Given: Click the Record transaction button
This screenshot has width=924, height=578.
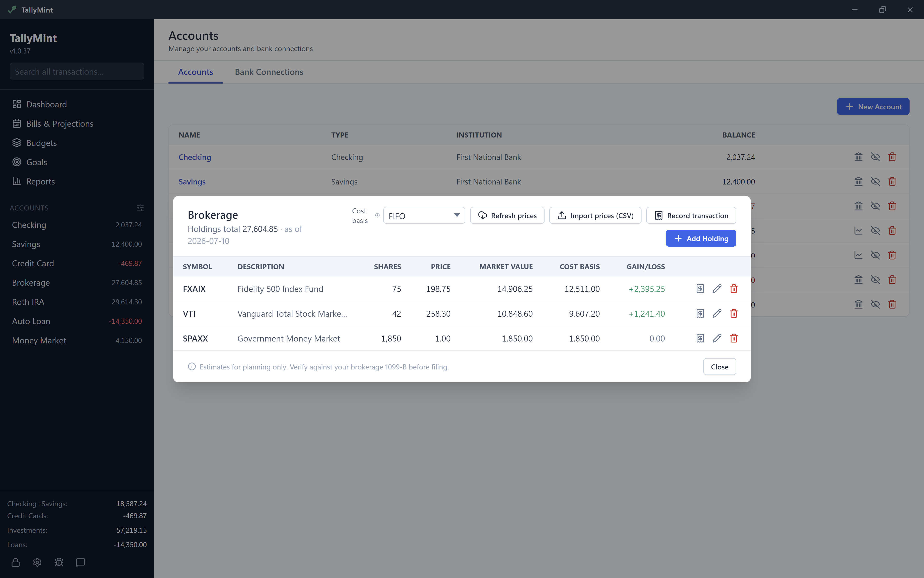Looking at the screenshot, I should (x=691, y=216).
